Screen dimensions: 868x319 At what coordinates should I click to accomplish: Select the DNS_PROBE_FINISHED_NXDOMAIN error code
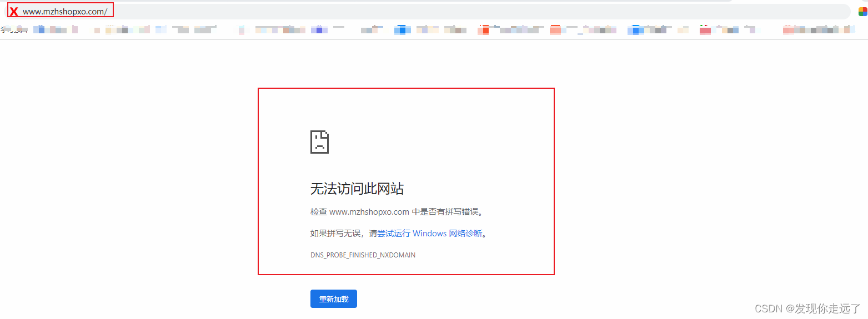[363, 255]
